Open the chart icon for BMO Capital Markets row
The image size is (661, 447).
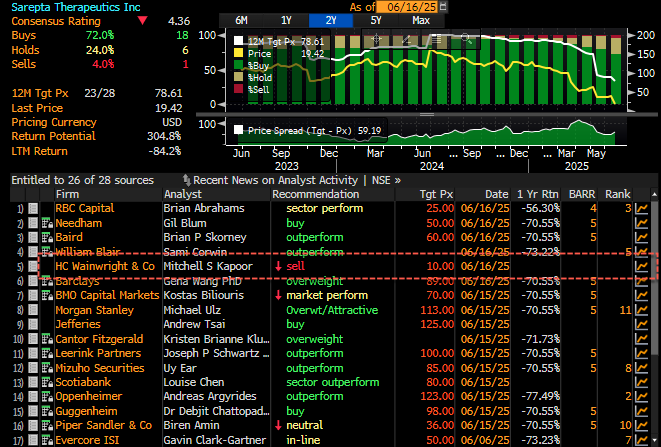(x=642, y=295)
